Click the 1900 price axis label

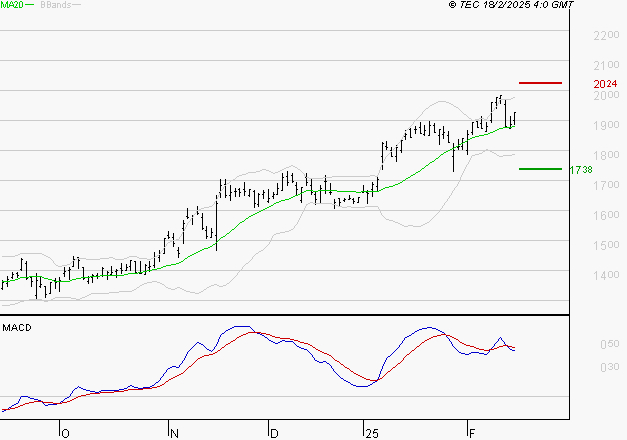606,125
